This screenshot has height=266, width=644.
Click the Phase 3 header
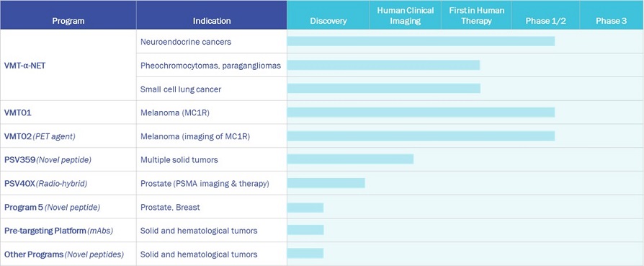point(612,21)
